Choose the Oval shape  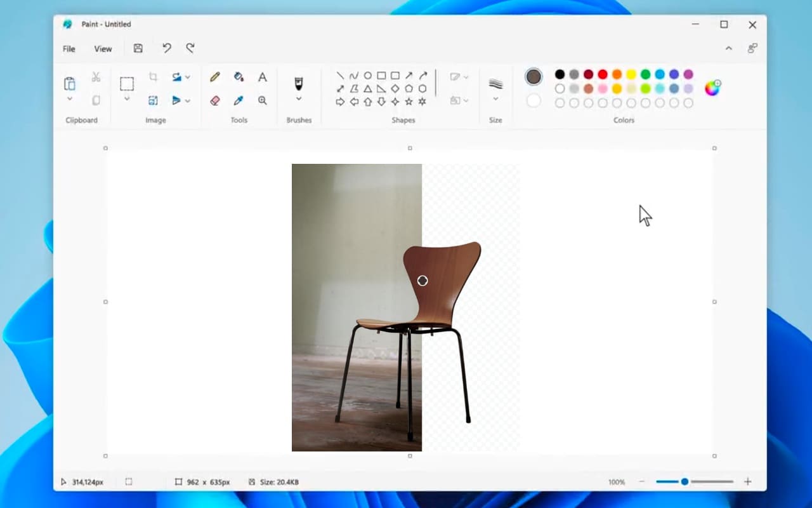pos(367,76)
